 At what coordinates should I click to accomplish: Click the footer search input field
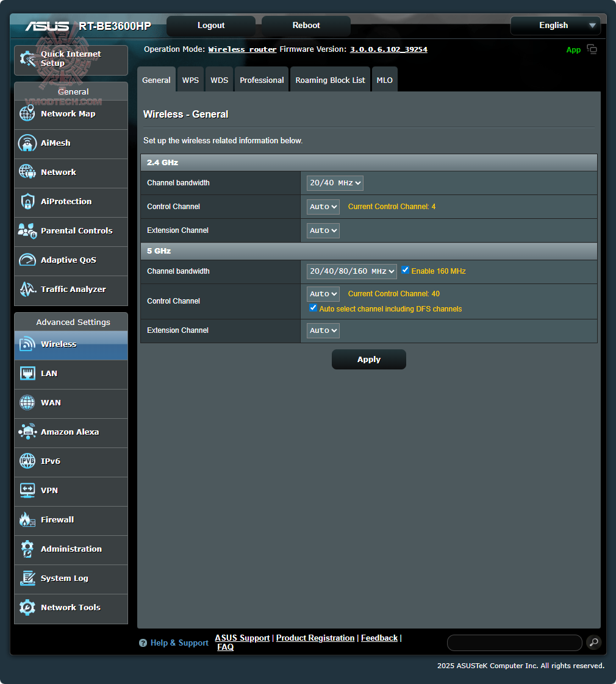[x=515, y=643]
